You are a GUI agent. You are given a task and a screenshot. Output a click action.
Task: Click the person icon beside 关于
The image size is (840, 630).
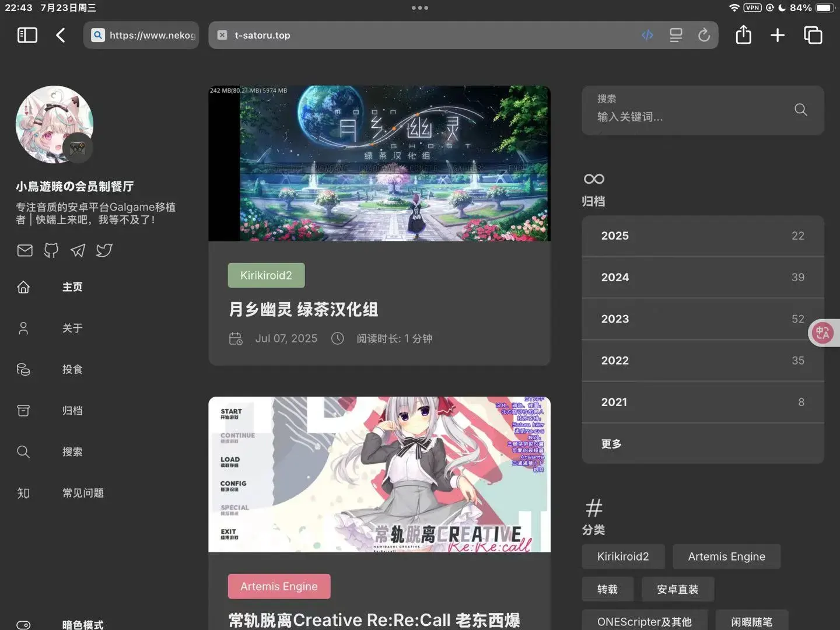23,328
